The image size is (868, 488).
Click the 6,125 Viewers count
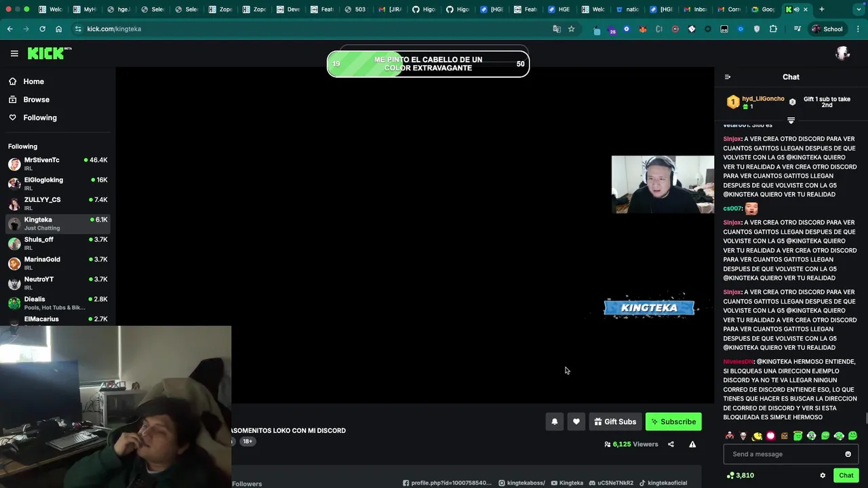click(x=631, y=445)
